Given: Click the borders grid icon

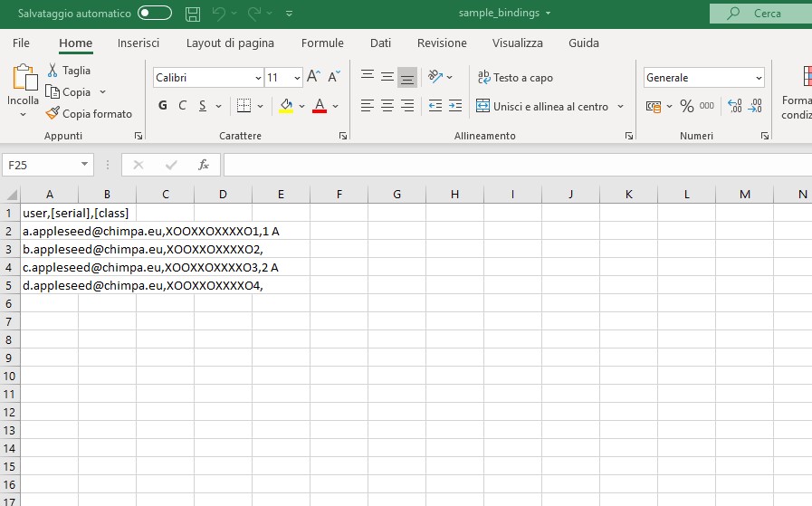Looking at the screenshot, I should pyautogui.click(x=244, y=106).
